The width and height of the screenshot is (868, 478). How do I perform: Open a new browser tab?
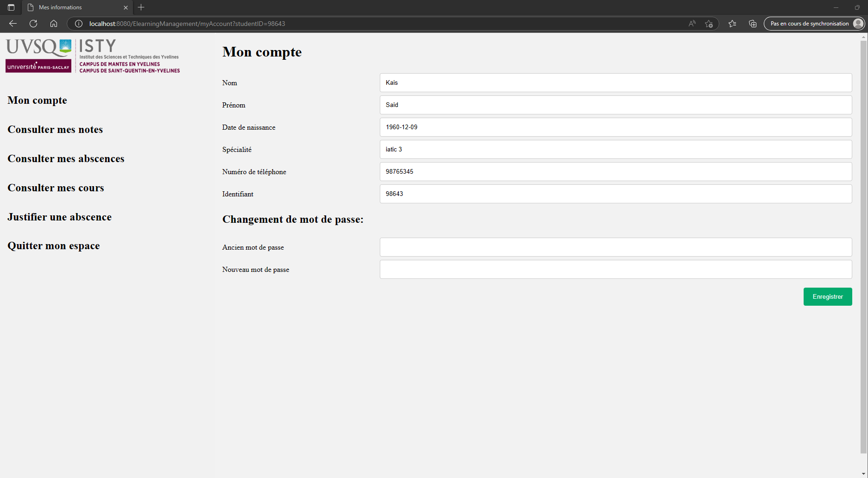click(141, 7)
